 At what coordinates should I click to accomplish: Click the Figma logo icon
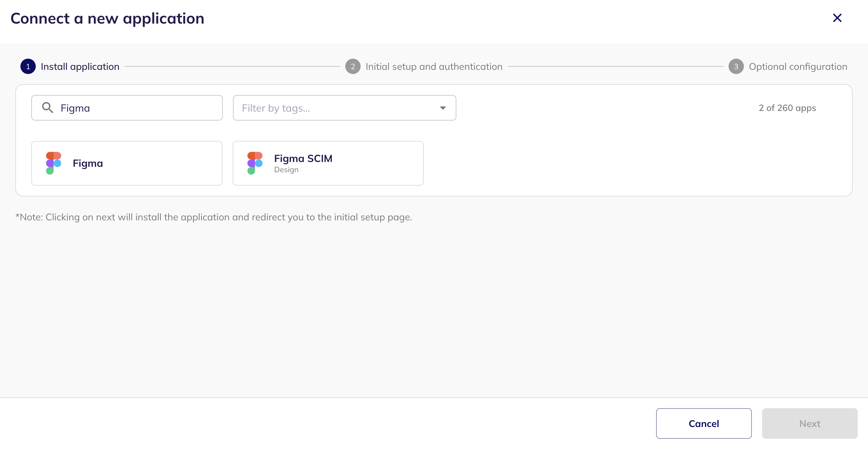54,163
